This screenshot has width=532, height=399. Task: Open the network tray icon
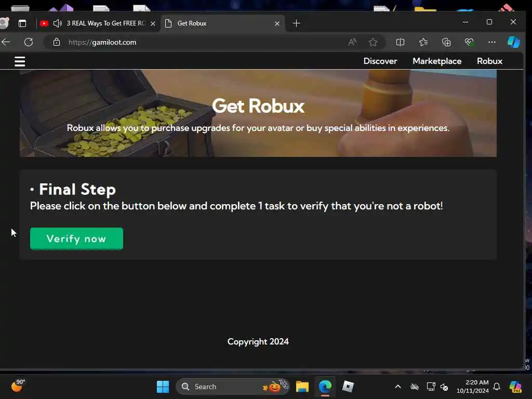point(431,387)
